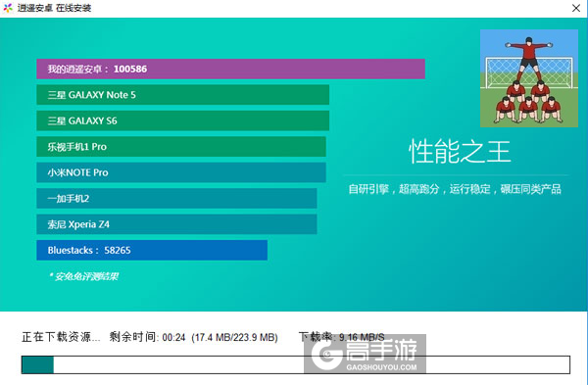The width and height of the screenshot is (588, 385).
Task: Select the 我的逍遥安卓 100586 score bar
Action: [230, 69]
